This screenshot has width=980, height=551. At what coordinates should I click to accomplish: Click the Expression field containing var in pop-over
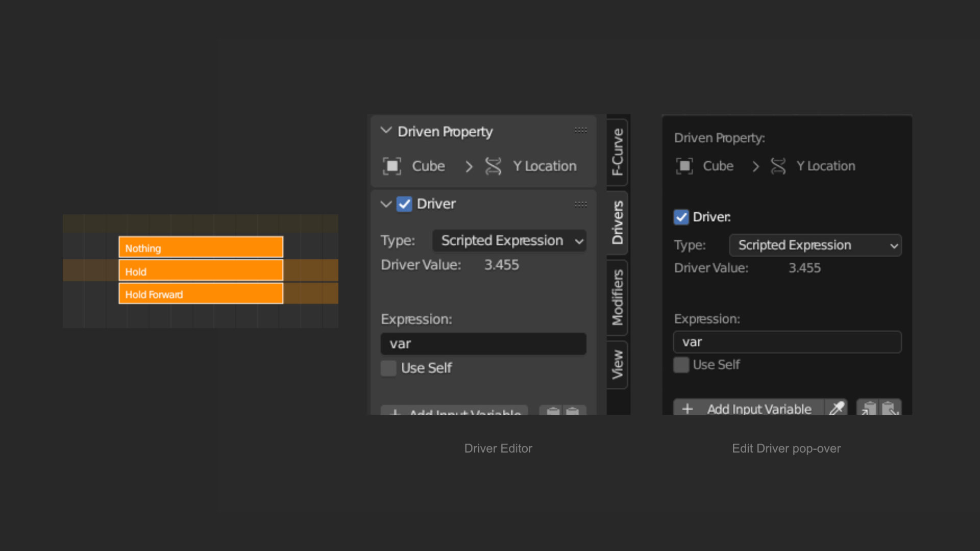coord(787,342)
